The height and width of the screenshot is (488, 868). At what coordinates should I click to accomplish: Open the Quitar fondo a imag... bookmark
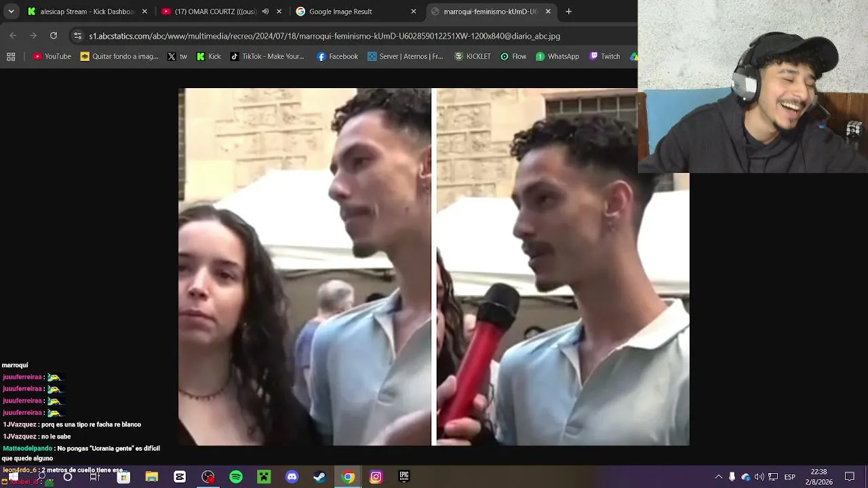click(x=119, y=57)
